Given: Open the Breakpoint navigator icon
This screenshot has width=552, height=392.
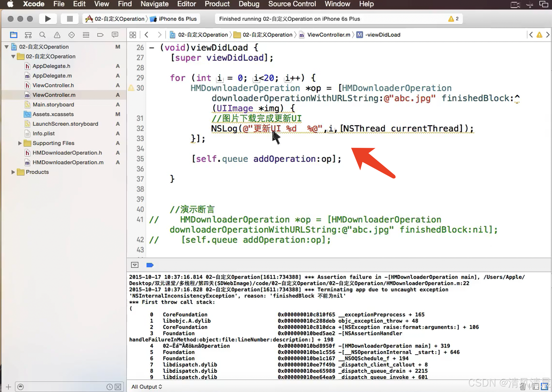Looking at the screenshot, I should (100, 35).
